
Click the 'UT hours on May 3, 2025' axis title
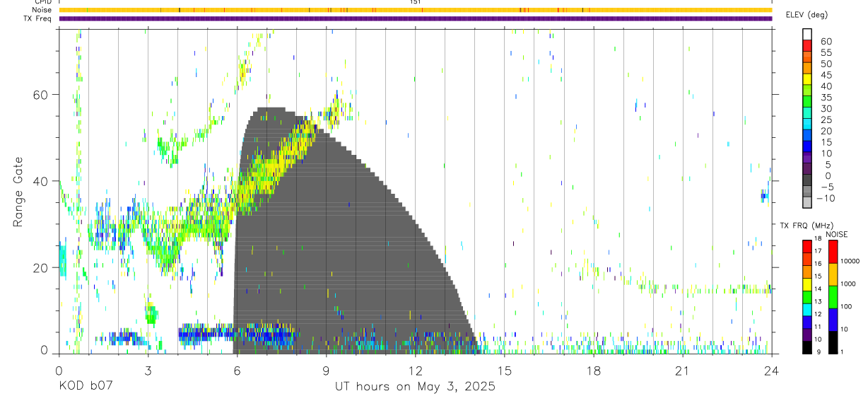415,388
